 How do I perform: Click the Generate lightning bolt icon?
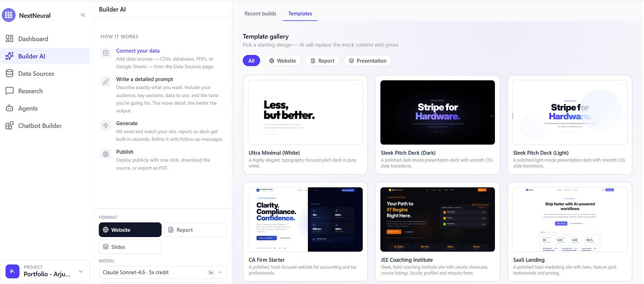106,126
